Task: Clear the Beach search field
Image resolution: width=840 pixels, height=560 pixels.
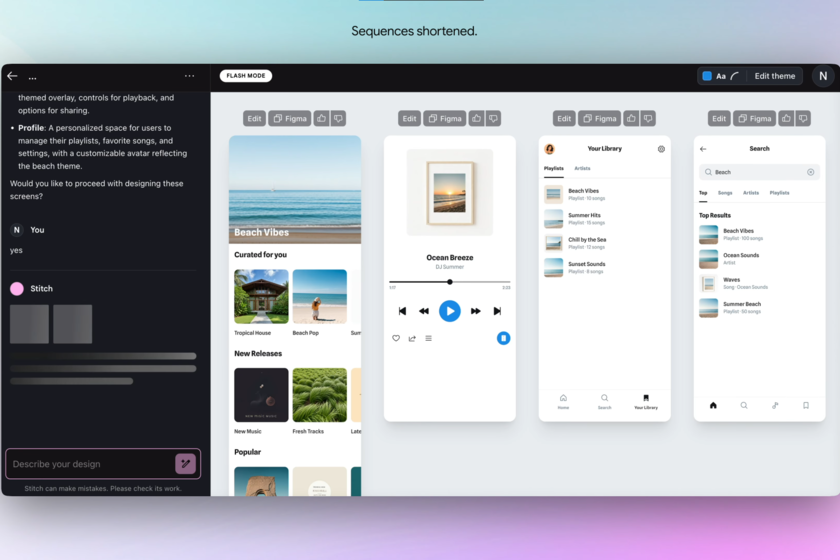Action: click(x=810, y=172)
